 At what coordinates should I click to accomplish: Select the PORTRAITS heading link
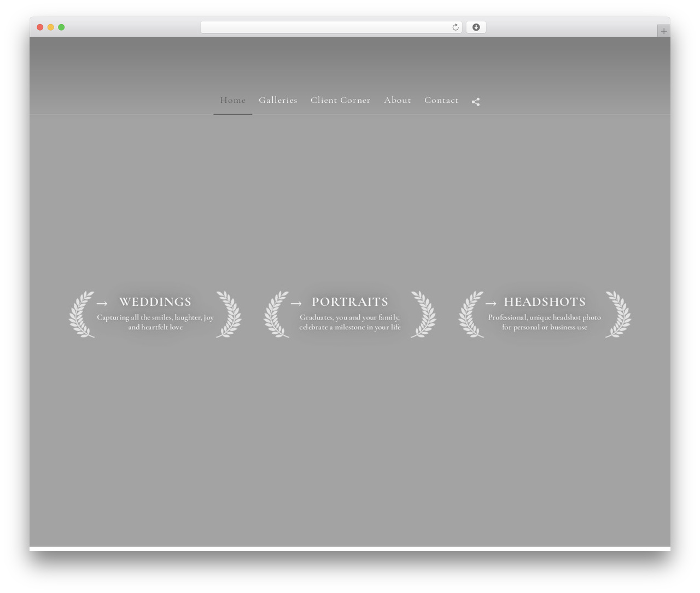pos(350,302)
